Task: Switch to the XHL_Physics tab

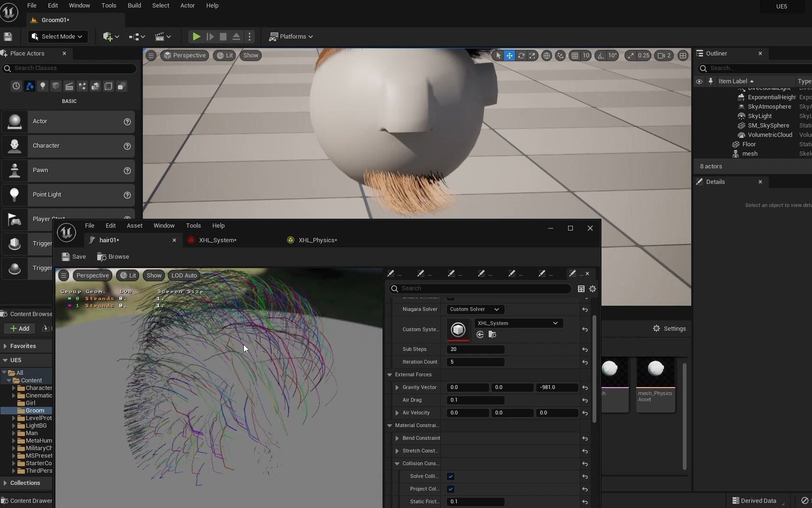Action: tap(318, 240)
